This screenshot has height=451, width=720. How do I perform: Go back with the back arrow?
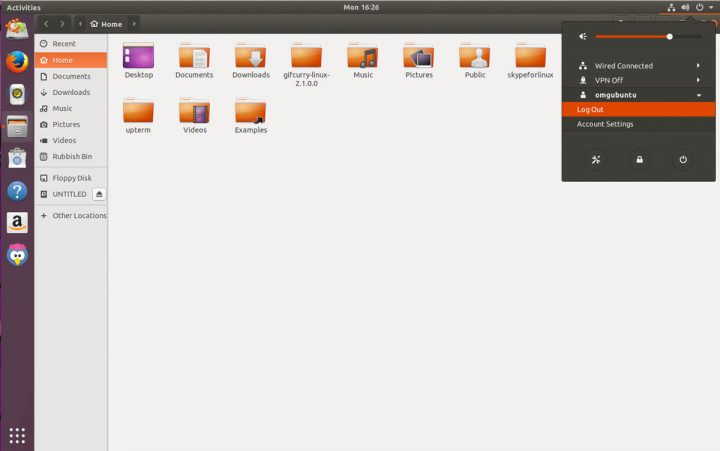coord(46,23)
